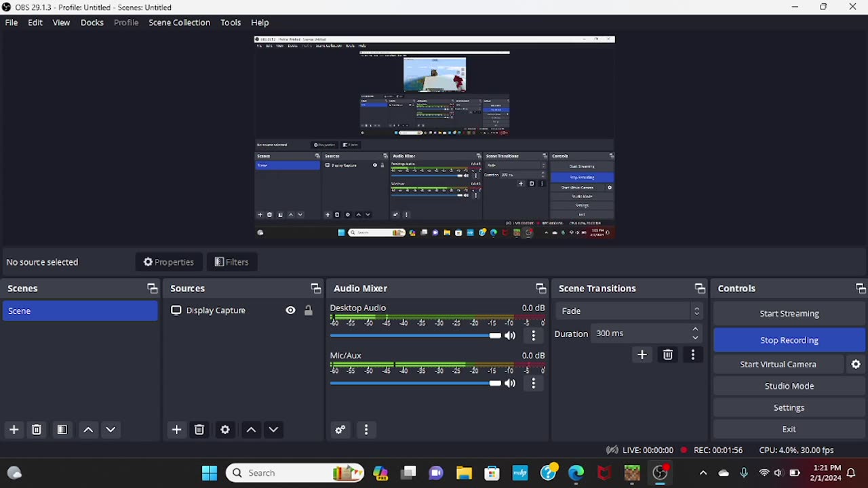Open the File menu
Screen dimensions: 868x488
12,22
